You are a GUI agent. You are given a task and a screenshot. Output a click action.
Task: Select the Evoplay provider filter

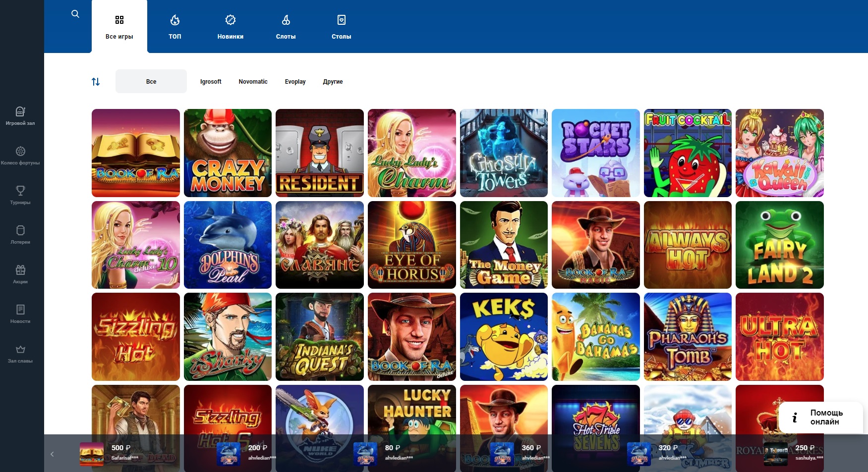(295, 82)
